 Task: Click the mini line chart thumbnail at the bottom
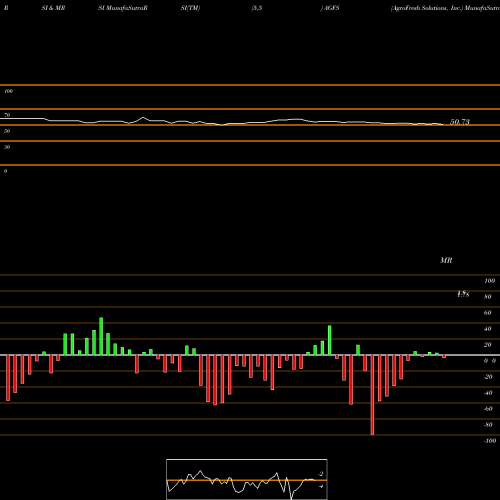(x=247, y=479)
